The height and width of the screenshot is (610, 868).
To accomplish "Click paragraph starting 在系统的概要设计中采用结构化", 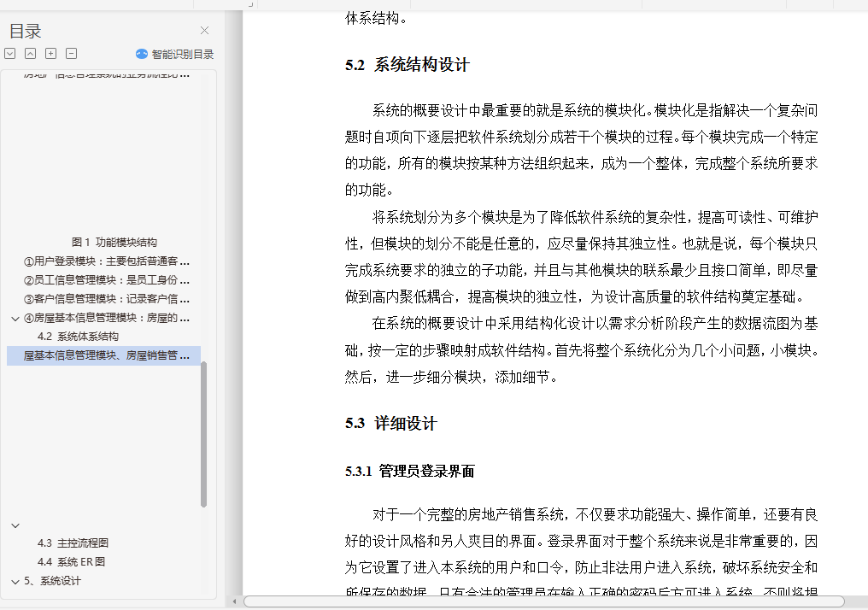I will point(581,349).
